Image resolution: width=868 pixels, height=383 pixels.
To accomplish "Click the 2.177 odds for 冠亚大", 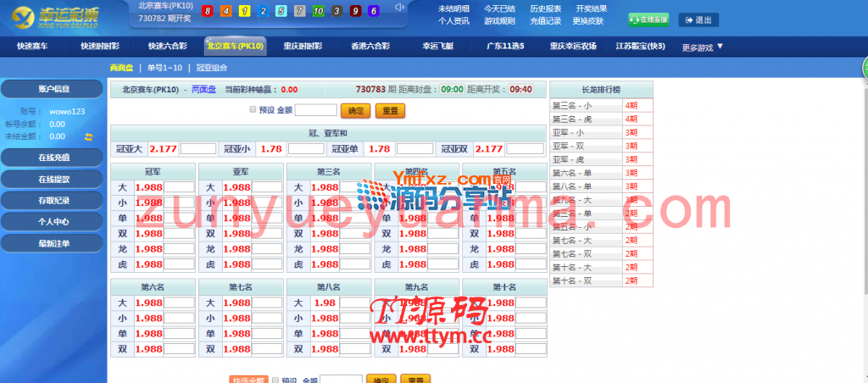I will 163,148.
